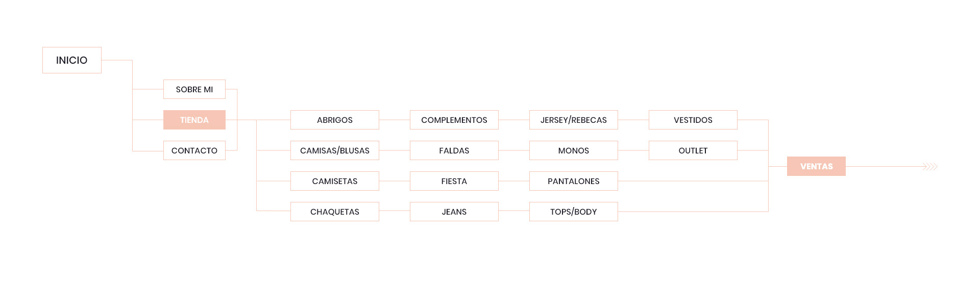Open the CONTACTO node

click(x=194, y=150)
